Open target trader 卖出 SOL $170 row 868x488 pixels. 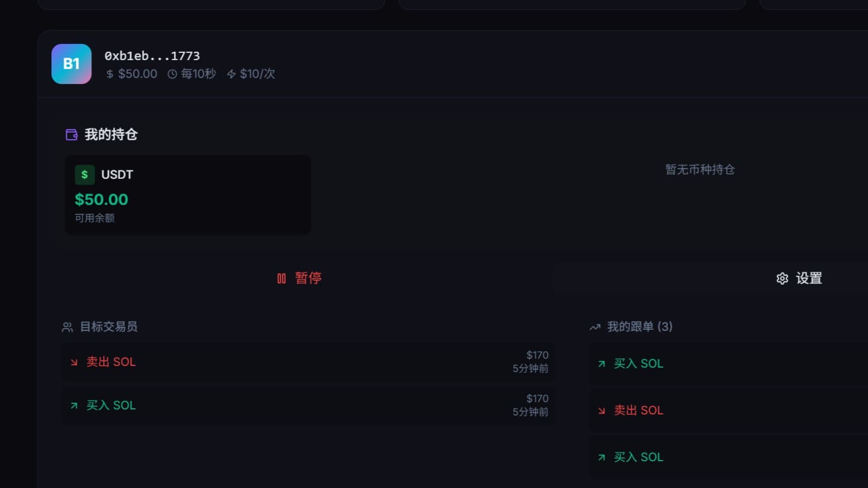click(x=307, y=362)
